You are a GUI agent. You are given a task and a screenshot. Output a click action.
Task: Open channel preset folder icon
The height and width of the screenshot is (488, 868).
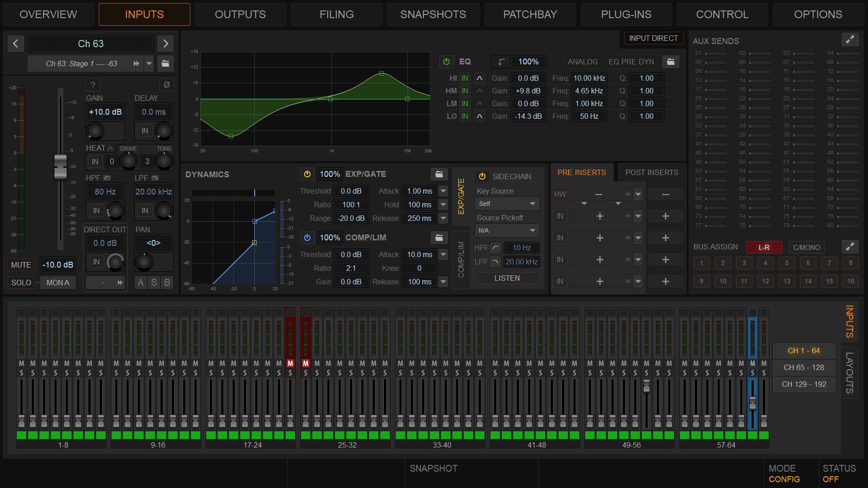click(165, 63)
